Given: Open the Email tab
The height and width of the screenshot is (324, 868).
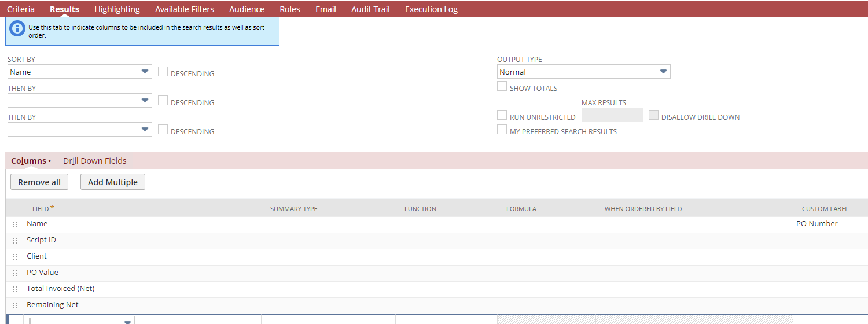Looking at the screenshot, I should 326,9.
